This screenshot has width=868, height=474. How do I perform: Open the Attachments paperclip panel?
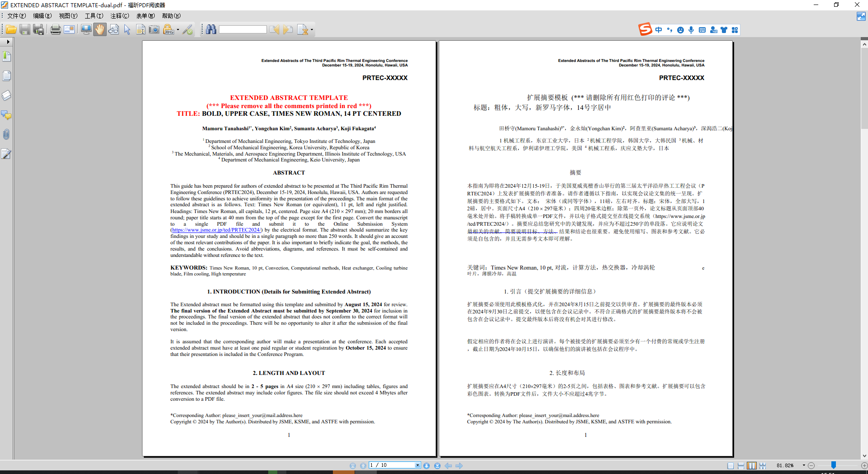(x=6, y=134)
